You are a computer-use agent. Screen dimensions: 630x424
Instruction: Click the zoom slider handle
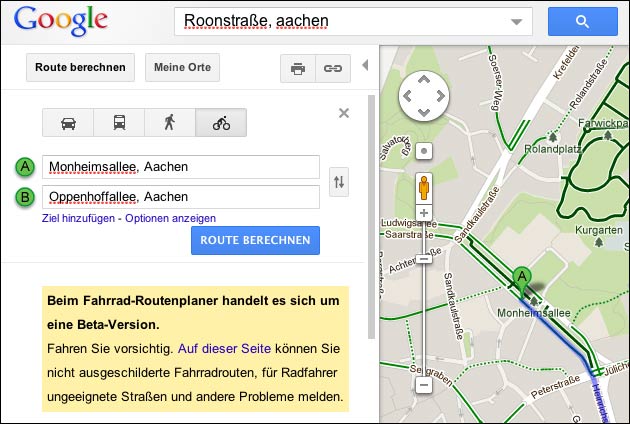(x=424, y=259)
